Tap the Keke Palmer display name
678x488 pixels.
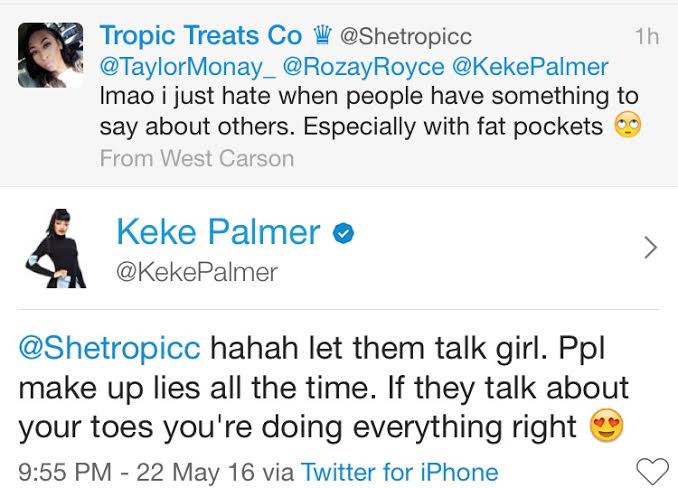pos(218,232)
